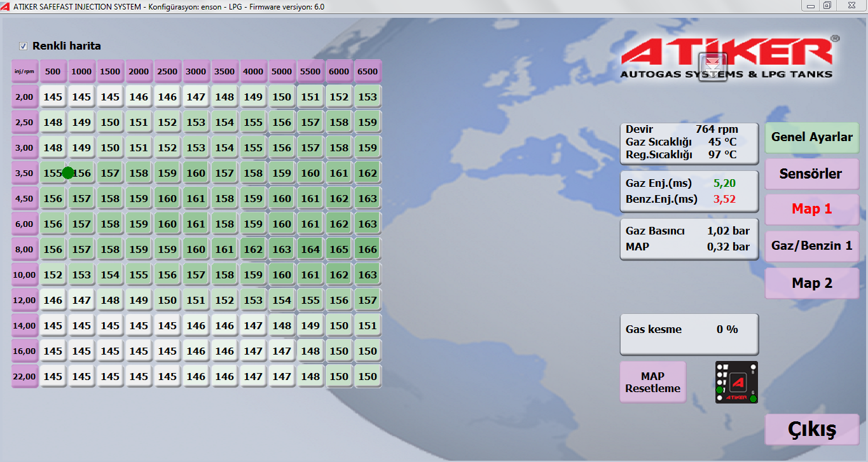Select the 6000 rpm column header
Screen dimensions: 868x462
pos(340,71)
